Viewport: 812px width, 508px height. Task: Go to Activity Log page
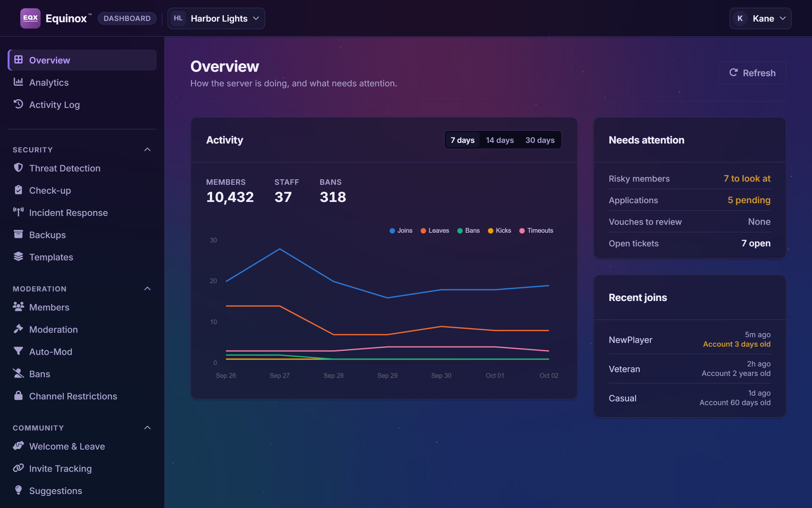point(82,104)
